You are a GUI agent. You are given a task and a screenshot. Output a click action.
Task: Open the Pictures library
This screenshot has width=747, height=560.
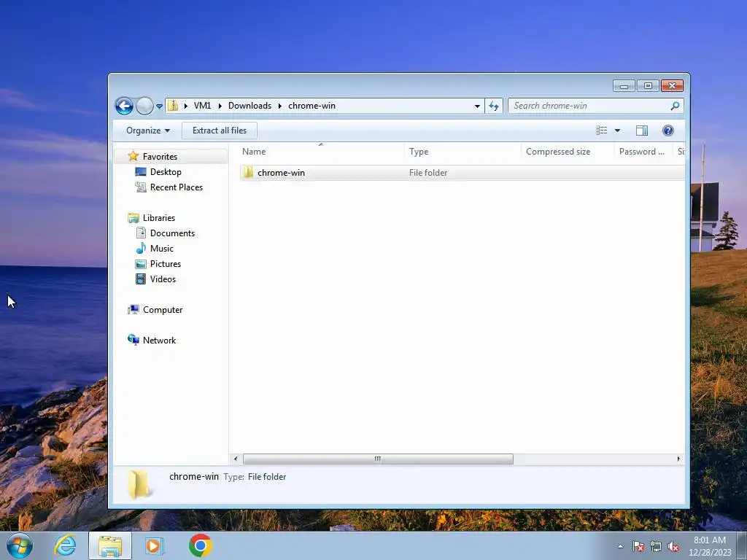[x=166, y=263]
